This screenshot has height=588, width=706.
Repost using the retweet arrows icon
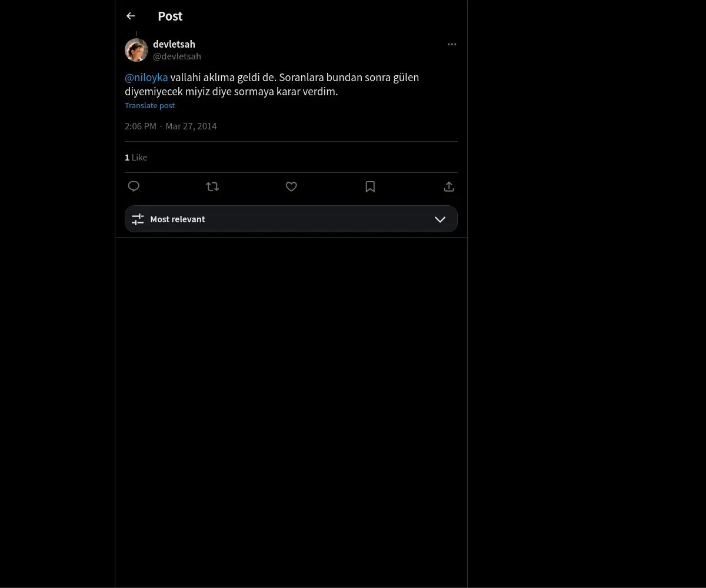(212, 186)
